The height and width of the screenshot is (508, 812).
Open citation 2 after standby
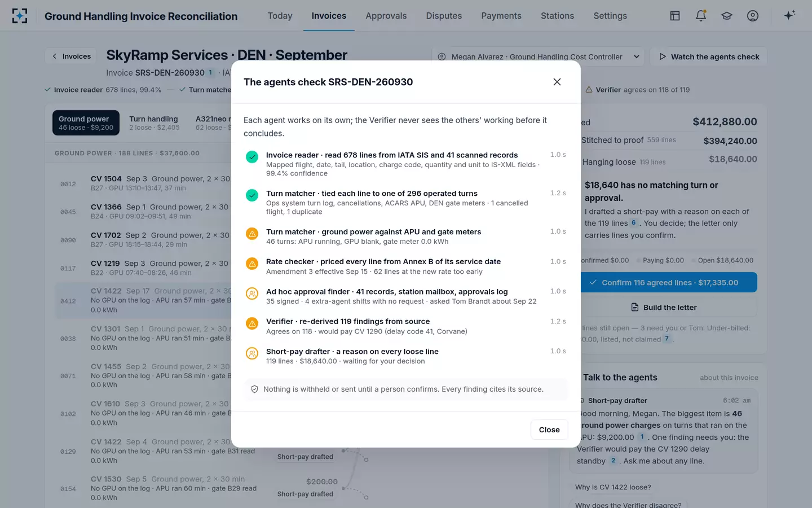[614, 461]
